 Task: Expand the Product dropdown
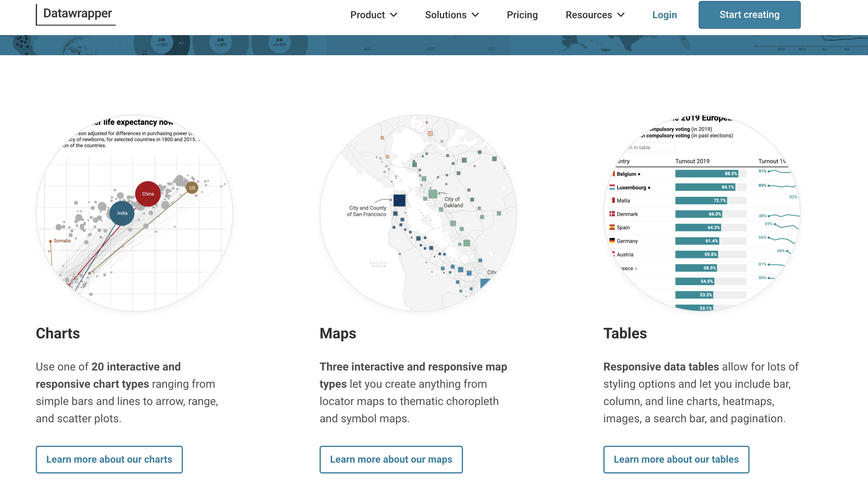coord(374,14)
